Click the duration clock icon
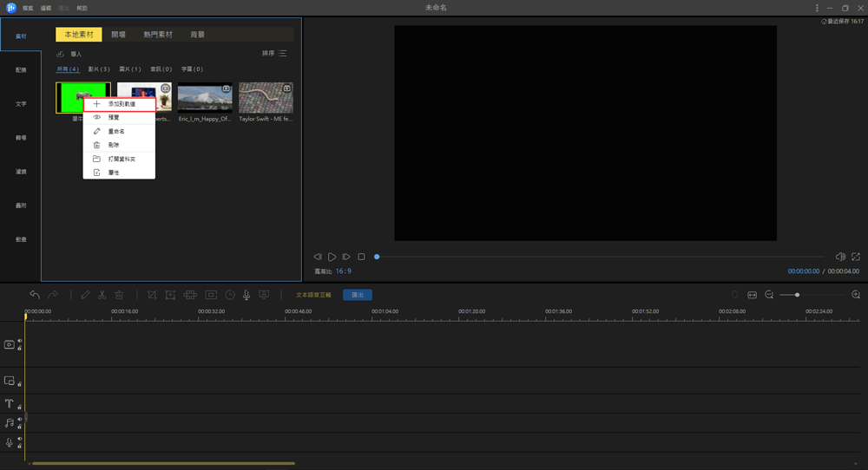Viewport: 868px width, 470px height. coord(230,295)
